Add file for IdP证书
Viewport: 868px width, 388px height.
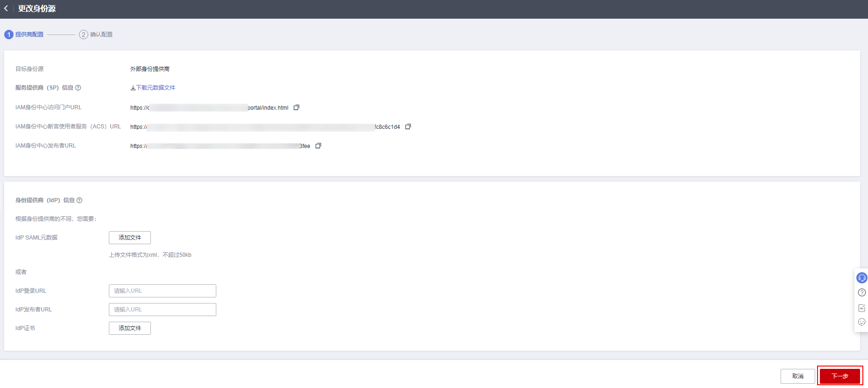(130, 328)
